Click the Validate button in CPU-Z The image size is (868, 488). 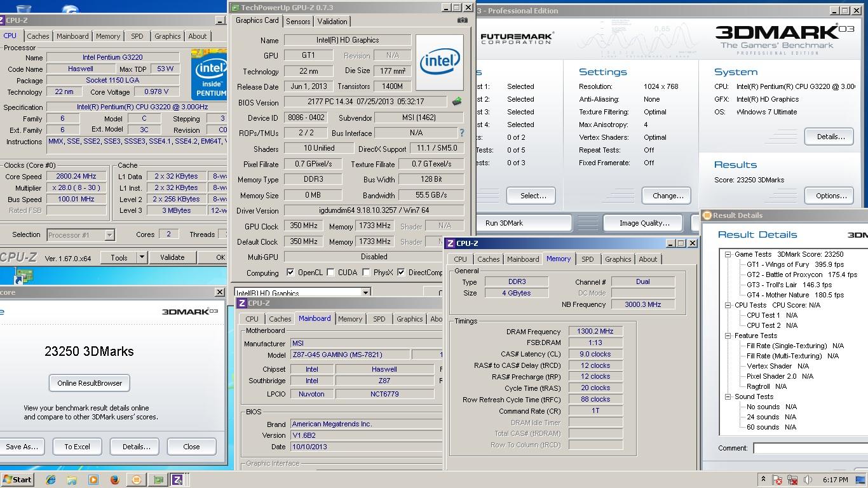pos(172,257)
